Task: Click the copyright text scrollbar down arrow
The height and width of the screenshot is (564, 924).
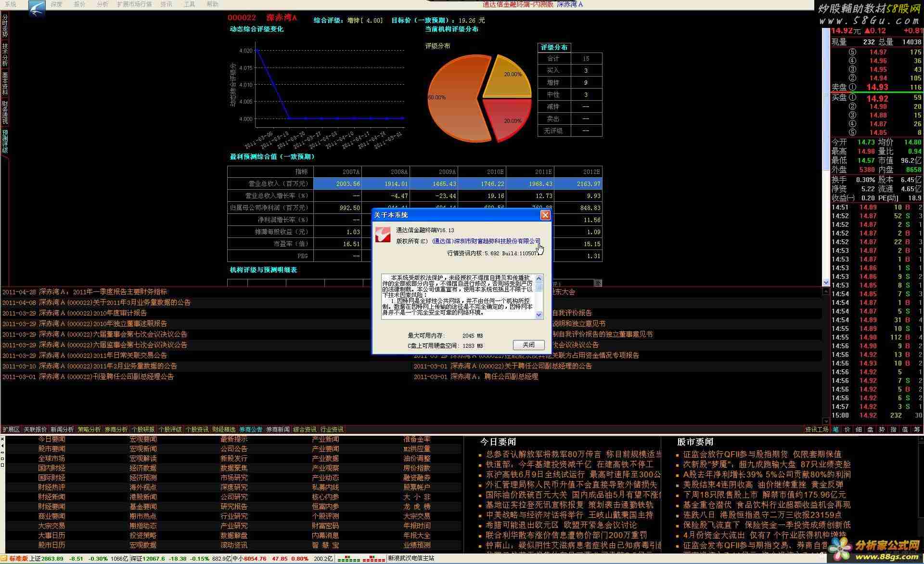Action: coord(539,315)
